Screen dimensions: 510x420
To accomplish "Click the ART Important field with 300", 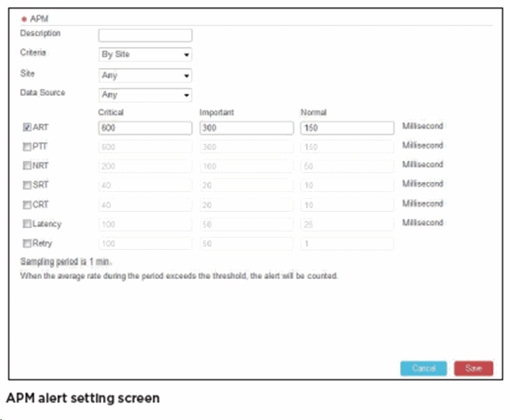I will (x=246, y=128).
